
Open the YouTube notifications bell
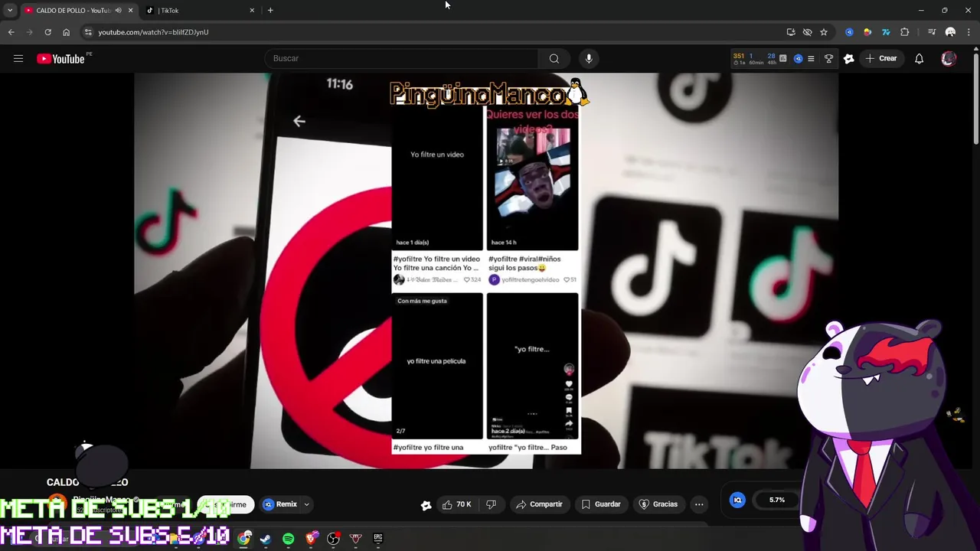[919, 58]
